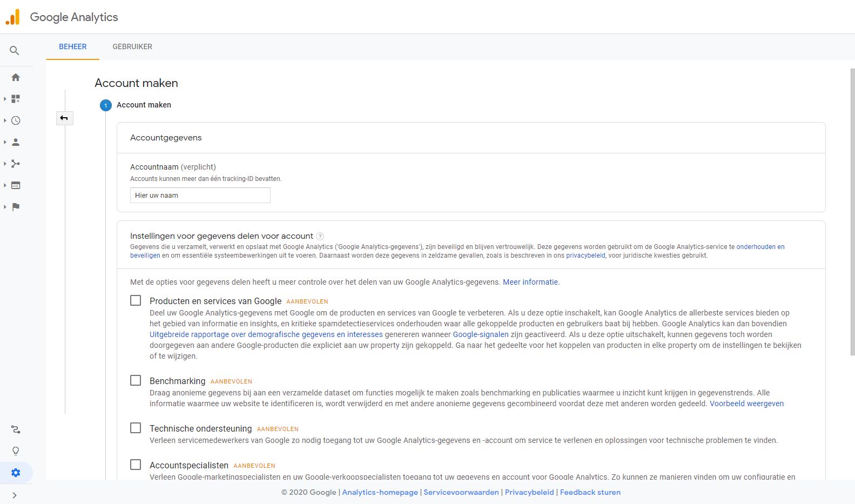Switch to the GEBRUIKER tab
Viewport: 855px width, 504px height.
tap(132, 46)
